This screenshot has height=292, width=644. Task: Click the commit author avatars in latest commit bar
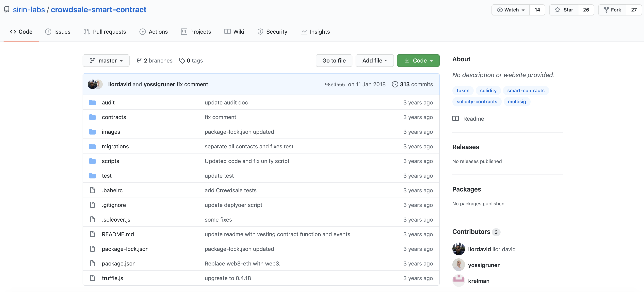95,84
